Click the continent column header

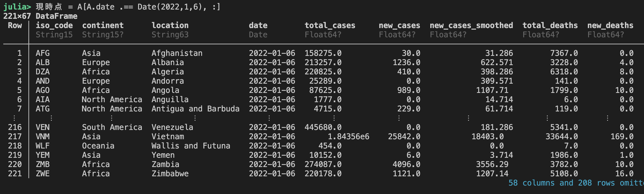pos(103,25)
